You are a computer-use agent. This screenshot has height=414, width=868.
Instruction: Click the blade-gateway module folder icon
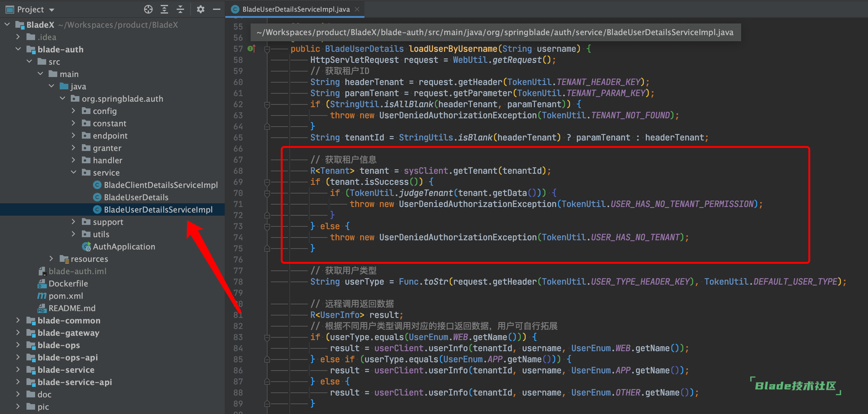pos(31,333)
